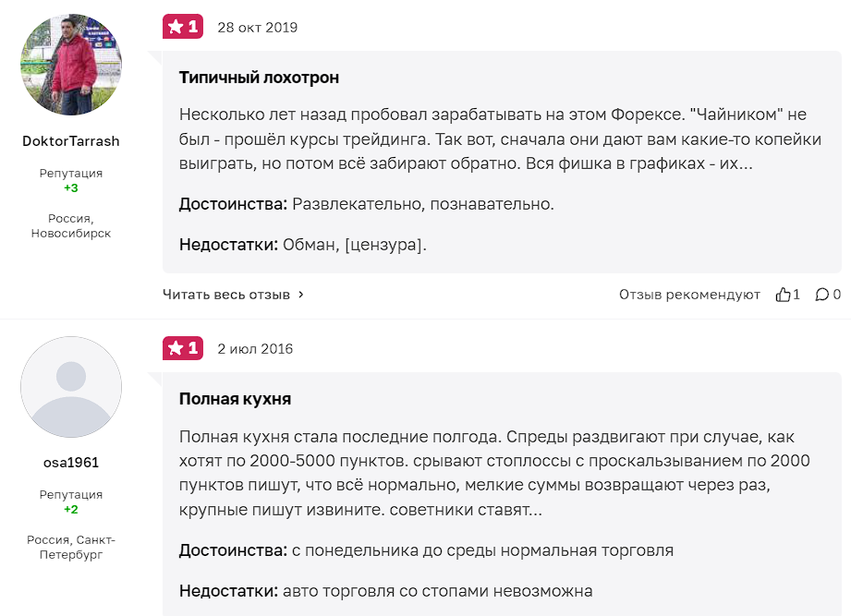Screen dimensions: 851x616
Task: Open the osa1961 username link
Action: [71, 463]
